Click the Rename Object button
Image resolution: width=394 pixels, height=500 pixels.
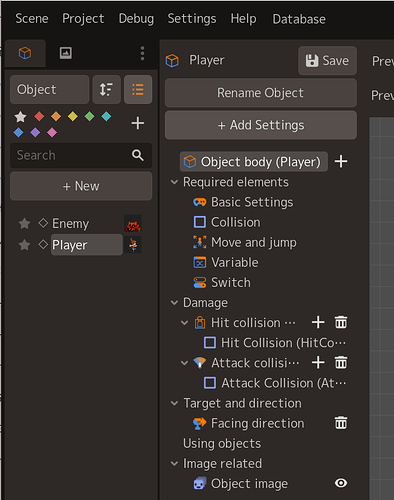tap(261, 93)
